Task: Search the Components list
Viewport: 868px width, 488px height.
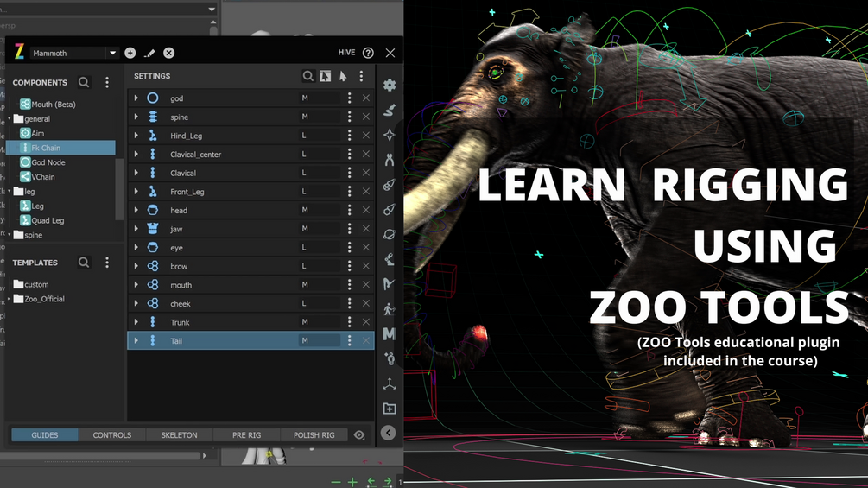Action: pyautogui.click(x=84, y=82)
